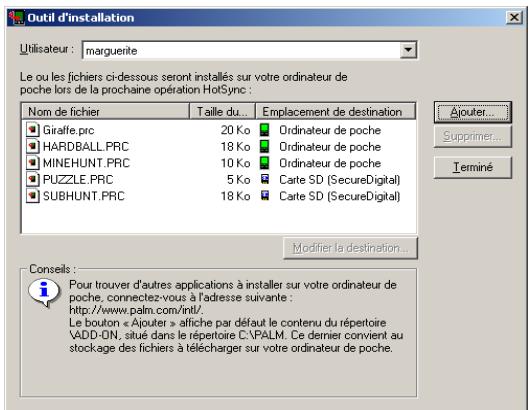
Task: Click the Modifier la destination... button
Action: [x=350, y=248]
